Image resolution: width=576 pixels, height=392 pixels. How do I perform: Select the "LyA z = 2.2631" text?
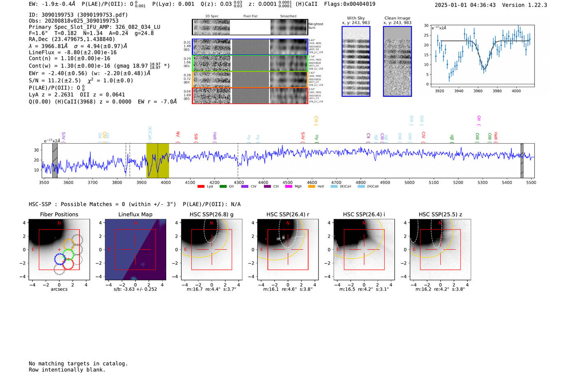click(x=49, y=95)
